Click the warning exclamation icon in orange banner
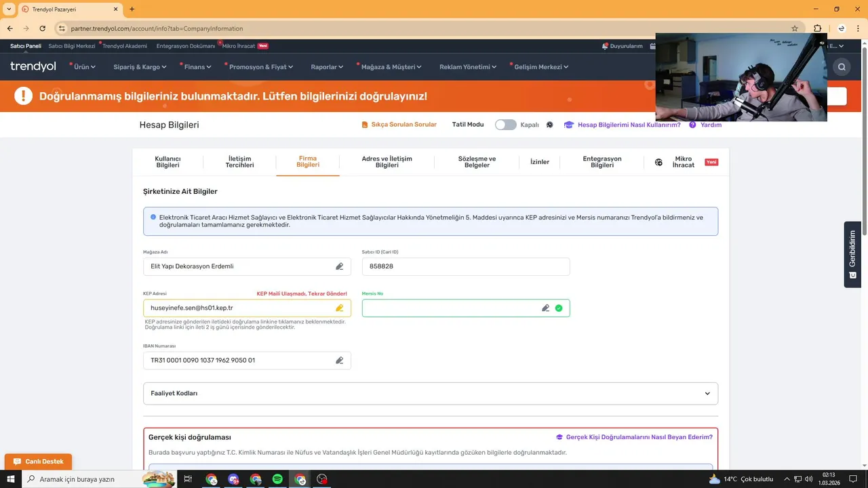The width and height of the screenshot is (868, 488). (23, 96)
